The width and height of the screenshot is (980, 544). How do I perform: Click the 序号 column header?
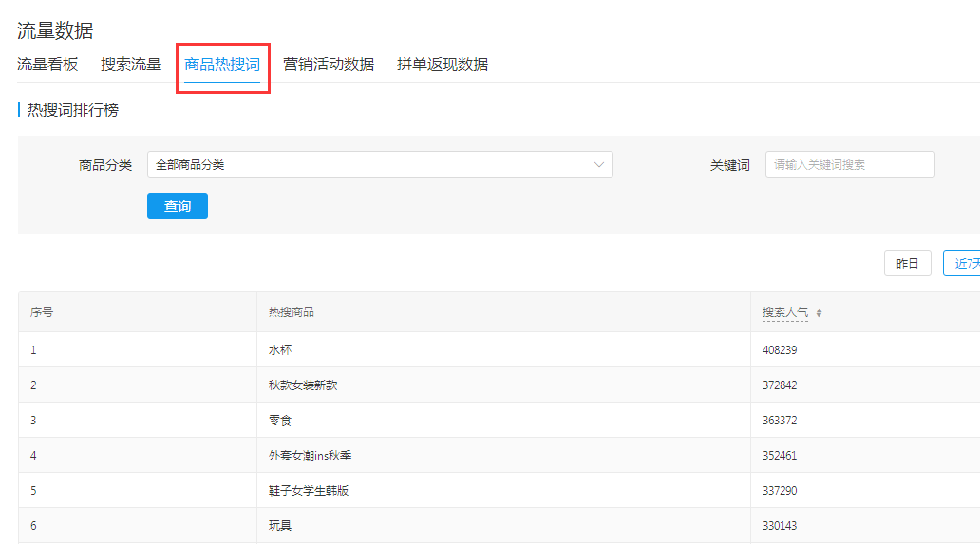click(x=42, y=312)
